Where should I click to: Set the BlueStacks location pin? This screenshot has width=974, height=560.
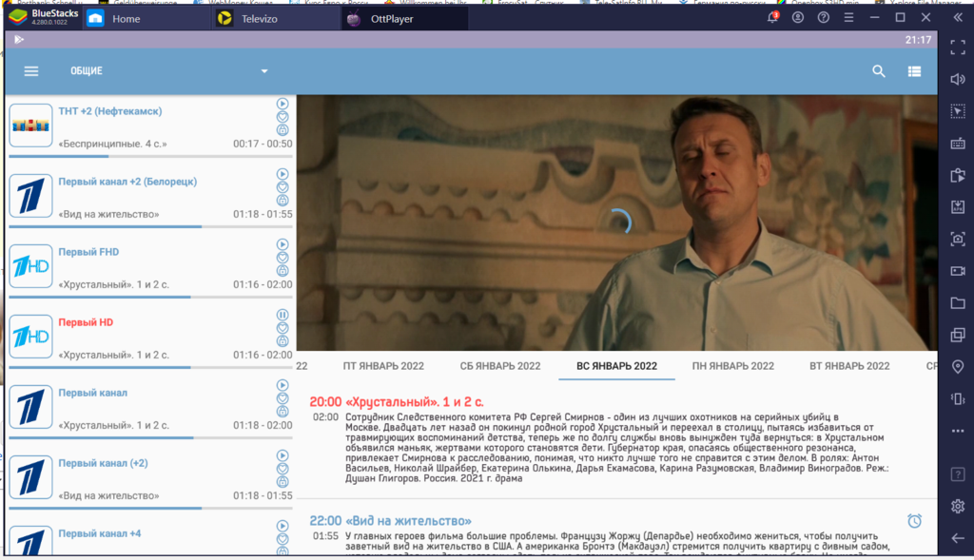pos(958,367)
